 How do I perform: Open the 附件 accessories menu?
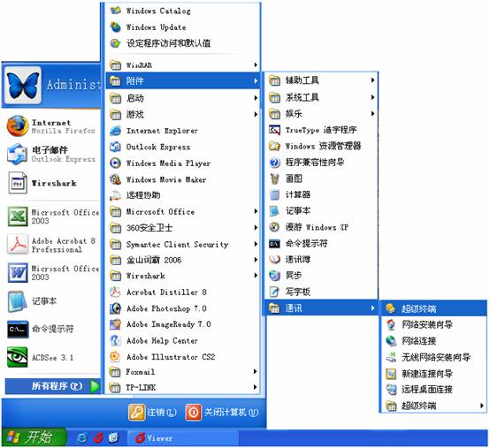[x=183, y=81]
